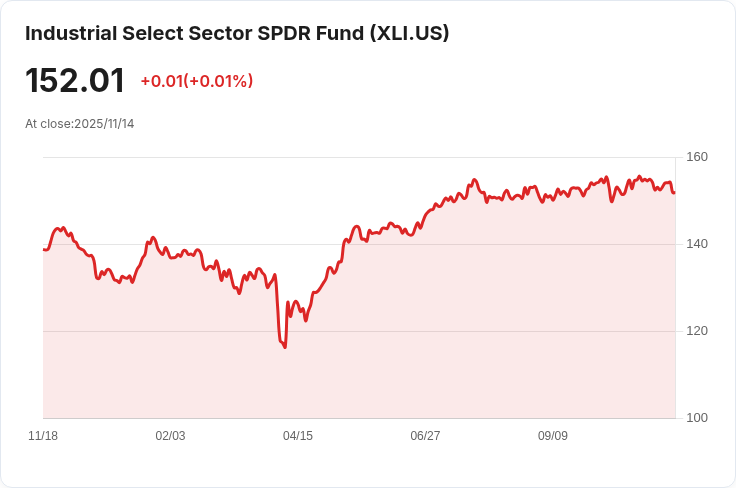Click the 02/03 date axis label
This screenshot has height=488, width=736.
pyautogui.click(x=170, y=436)
